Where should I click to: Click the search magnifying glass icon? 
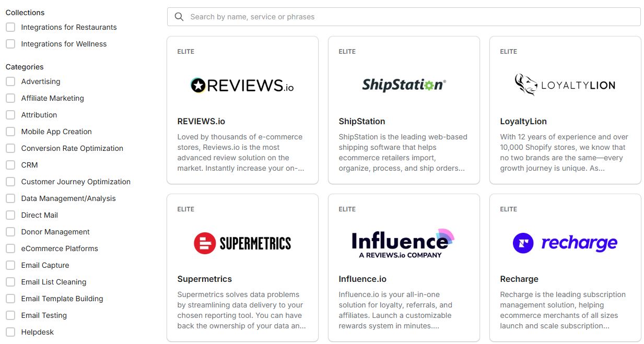pos(179,17)
